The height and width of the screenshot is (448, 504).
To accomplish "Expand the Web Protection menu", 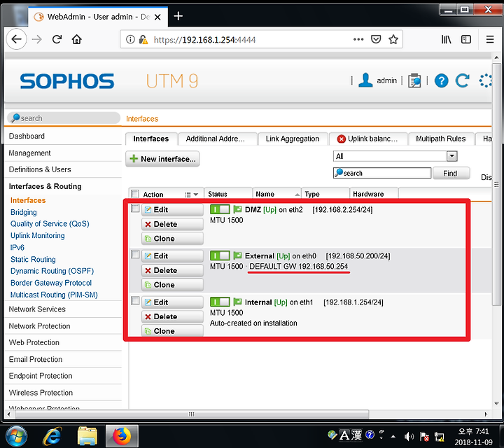I will (34, 342).
